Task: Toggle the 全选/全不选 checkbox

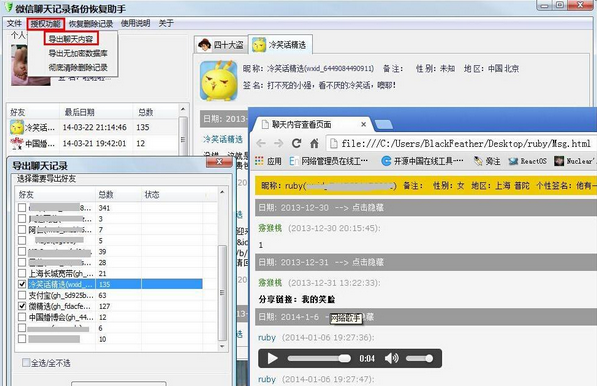Action: click(x=26, y=363)
